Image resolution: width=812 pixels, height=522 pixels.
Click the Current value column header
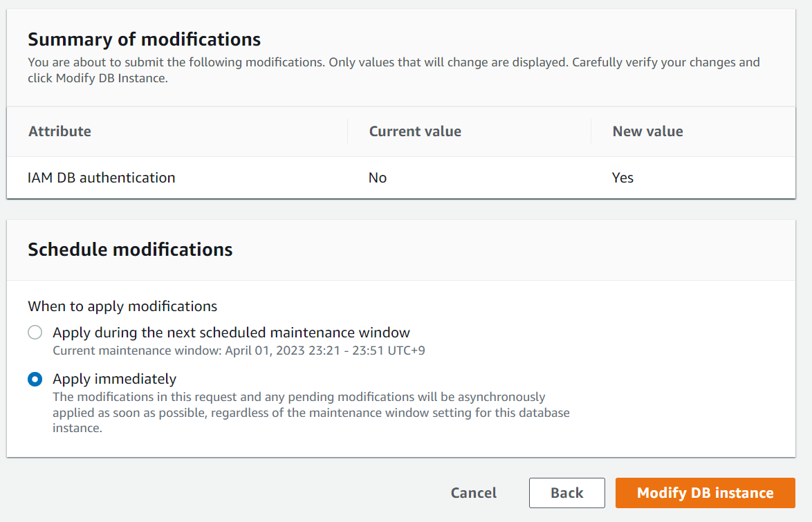click(x=415, y=131)
